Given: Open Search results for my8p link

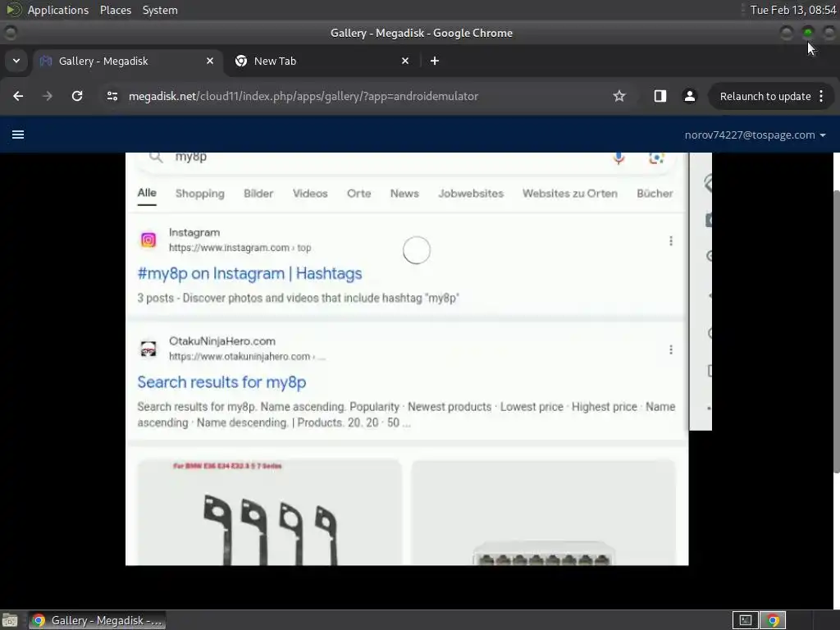Looking at the screenshot, I should click(x=221, y=382).
